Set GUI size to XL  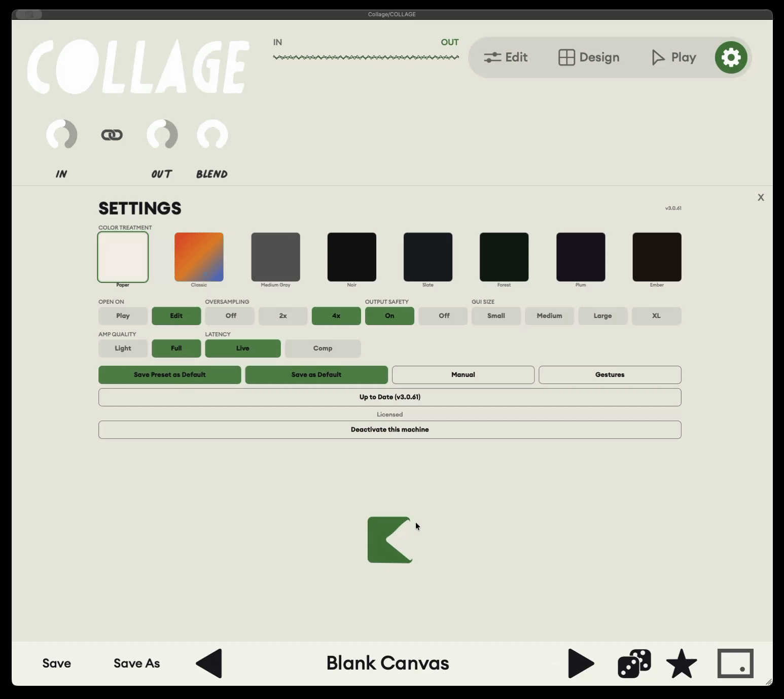tap(656, 316)
